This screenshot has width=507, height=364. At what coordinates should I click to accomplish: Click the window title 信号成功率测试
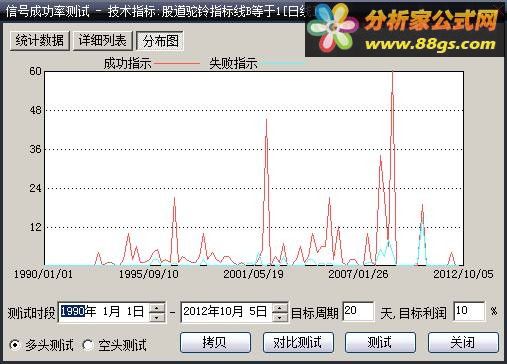(47, 12)
